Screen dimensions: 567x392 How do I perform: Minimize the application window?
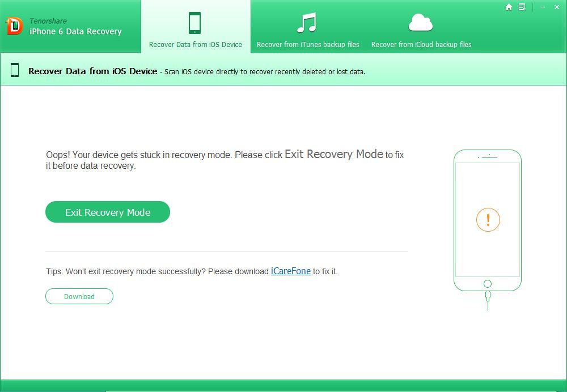(x=543, y=7)
